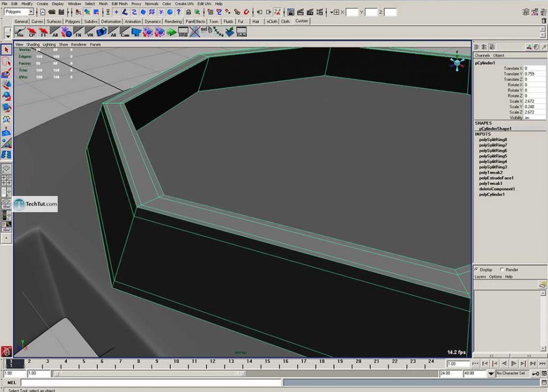The height and width of the screenshot is (392, 548).
Task: Switch to the Dynamics shelf tab
Action: pyautogui.click(x=153, y=21)
